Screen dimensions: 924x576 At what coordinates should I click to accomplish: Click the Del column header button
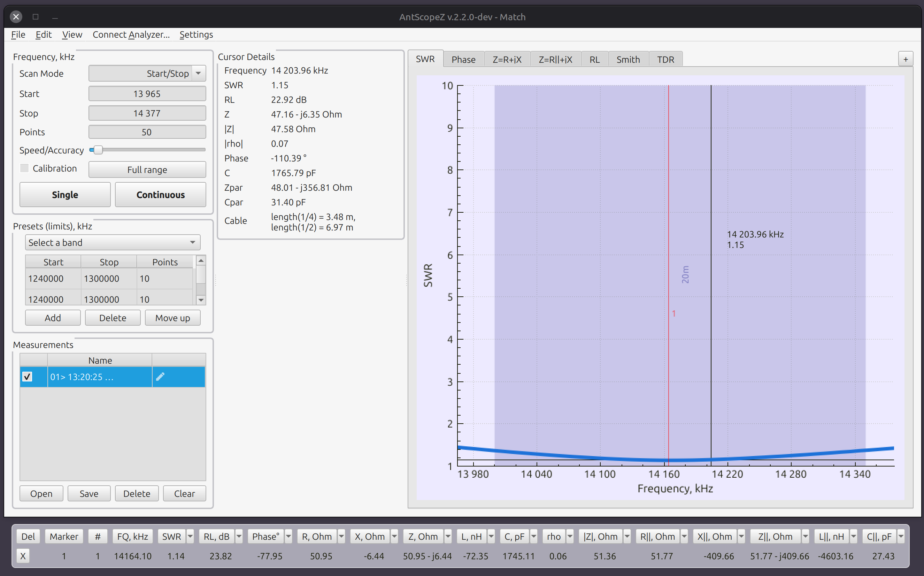pyautogui.click(x=28, y=536)
